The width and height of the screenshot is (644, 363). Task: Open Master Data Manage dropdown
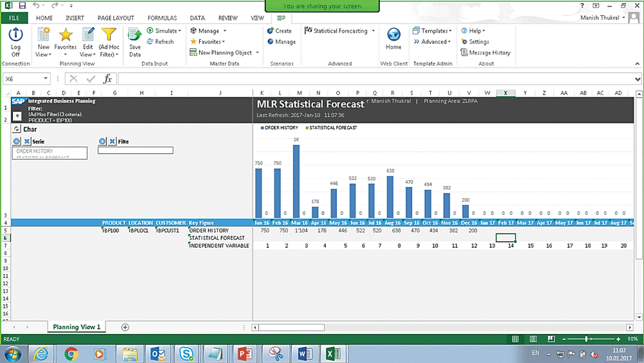[208, 31]
